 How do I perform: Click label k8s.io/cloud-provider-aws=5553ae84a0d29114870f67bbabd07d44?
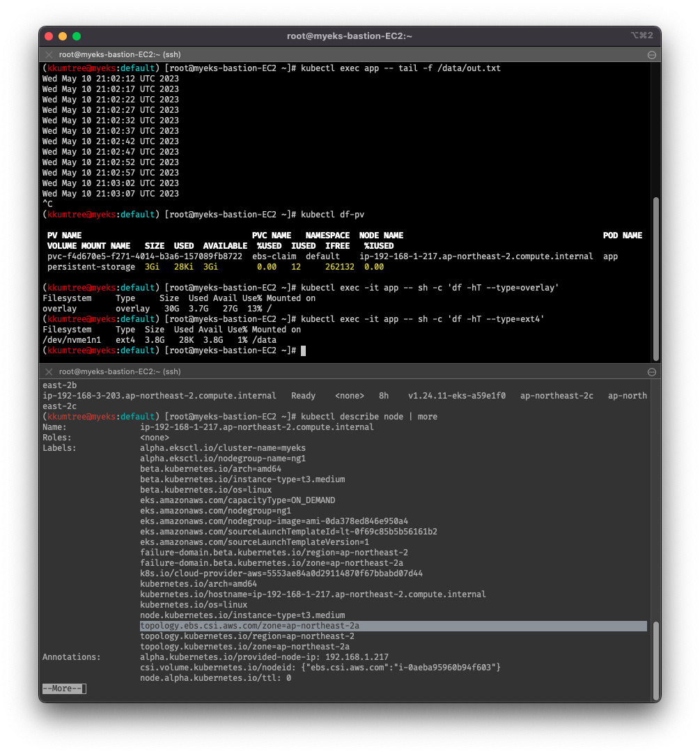(x=281, y=574)
